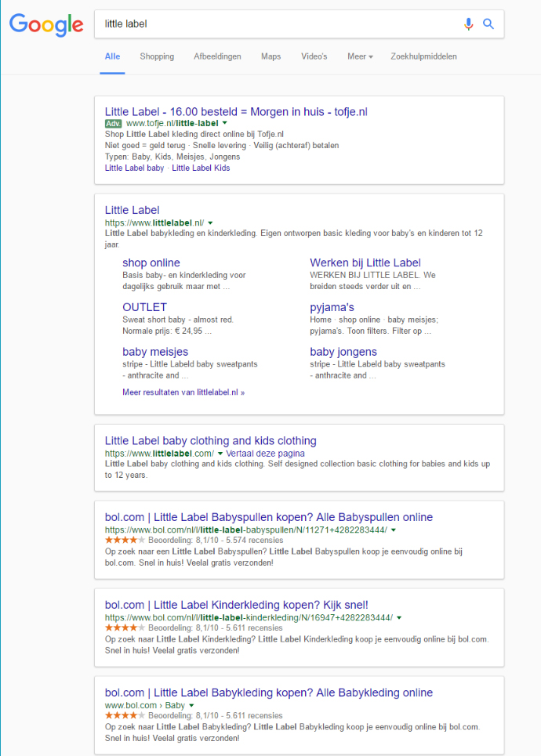Select the Alle tab
Viewport: 541px width, 756px height.
pos(112,56)
